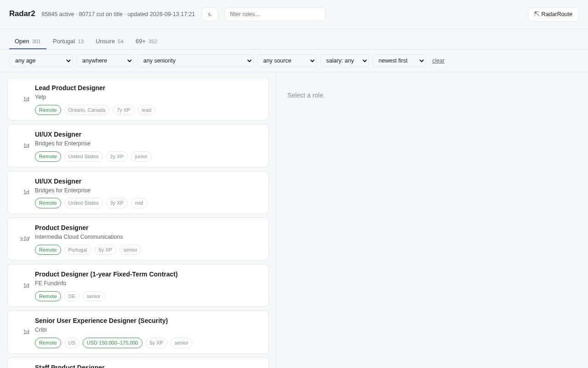Switch to the 69+ tab
Screen dimensions: 588x368
[146, 41]
